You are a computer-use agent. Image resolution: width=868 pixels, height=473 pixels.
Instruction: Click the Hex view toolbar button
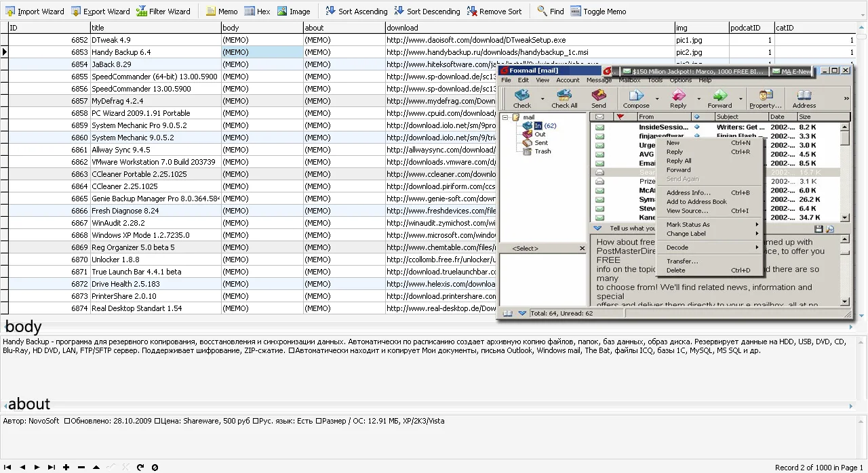pos(257,12)
